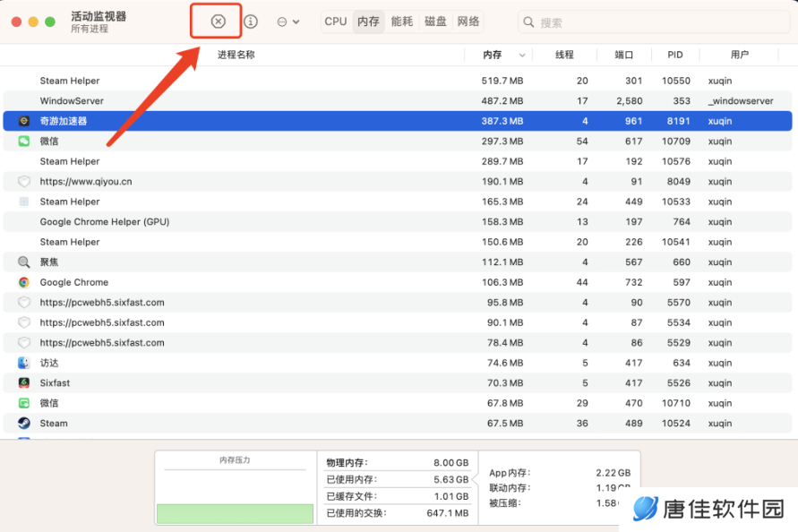The height and width of the screenshot is (532, 798).
Task: Show the 网络 tab
Action: [468, 21]
